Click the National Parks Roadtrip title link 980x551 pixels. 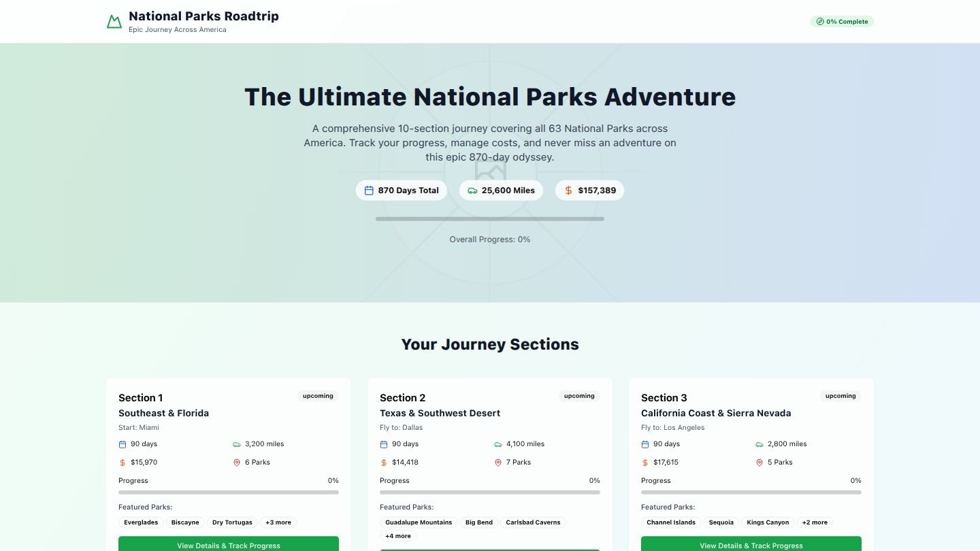[x=203, y=16]
